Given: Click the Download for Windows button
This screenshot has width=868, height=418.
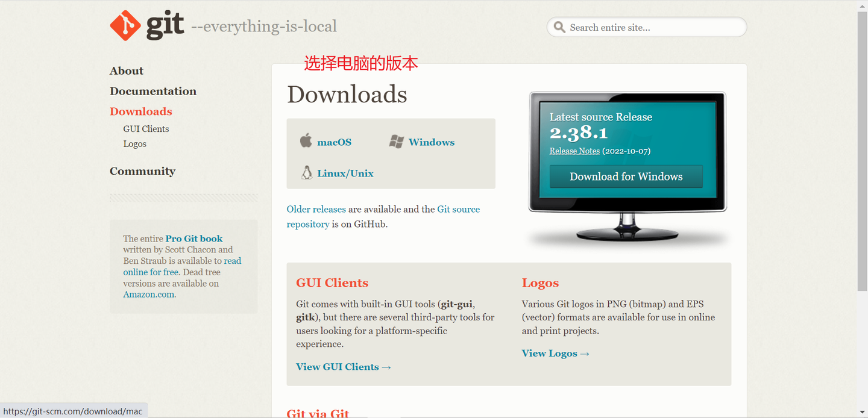Looking at the screenshot, I should tap(626, 176).
